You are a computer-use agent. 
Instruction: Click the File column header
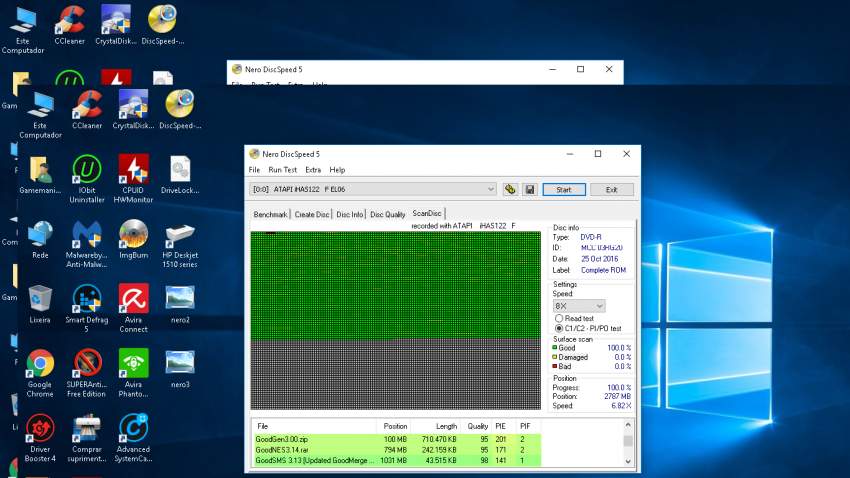(x=314, y=427)
